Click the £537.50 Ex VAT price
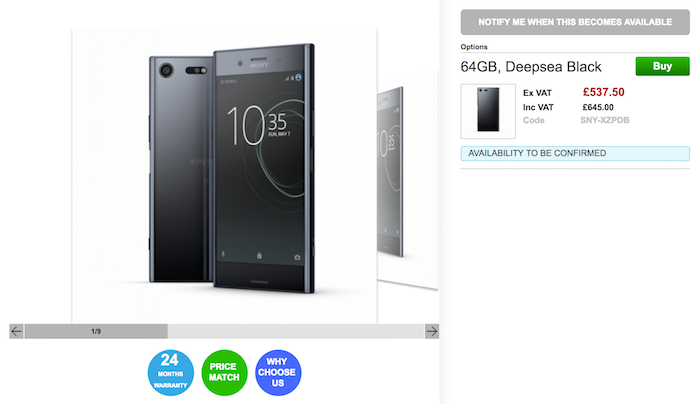Screen dimensions: 700x404 [x=604, y=92]
